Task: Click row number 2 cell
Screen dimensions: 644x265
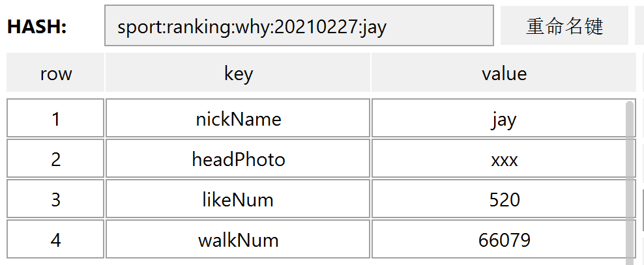Action: (55, 158)
